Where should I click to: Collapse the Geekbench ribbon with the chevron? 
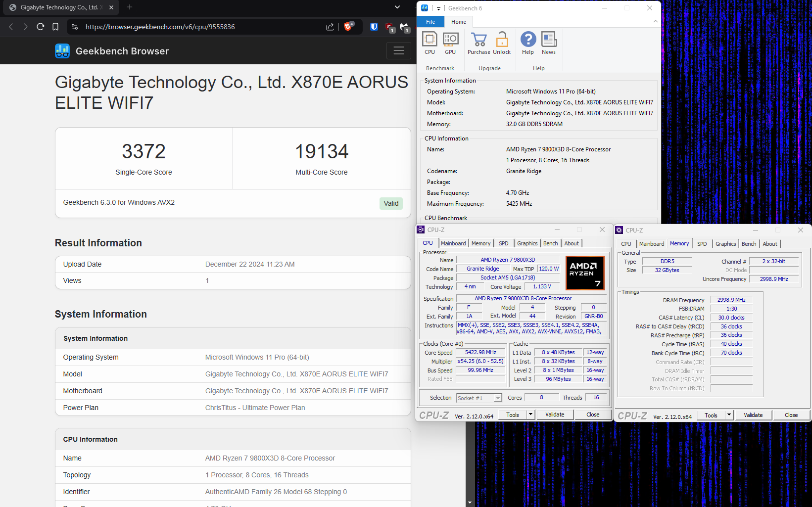click(x=655, y=21)
